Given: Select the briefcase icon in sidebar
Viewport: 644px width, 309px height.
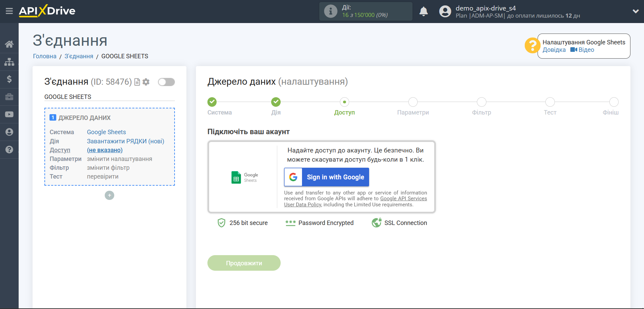Looking at the screenshot, I should click(9, 97).
